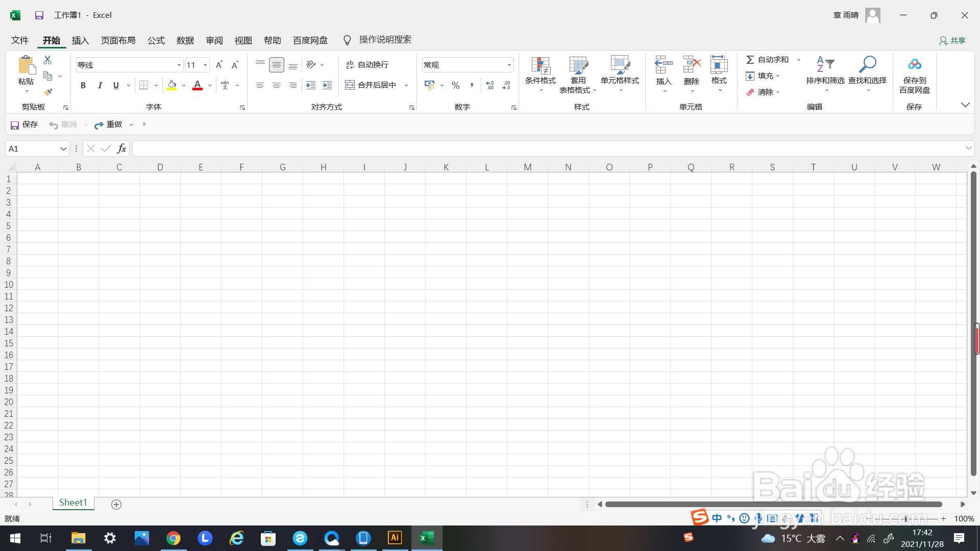Viewport: 980px width, 551px height.
Task: Open the 插入 ribbon tab
Action: point(80,40)
